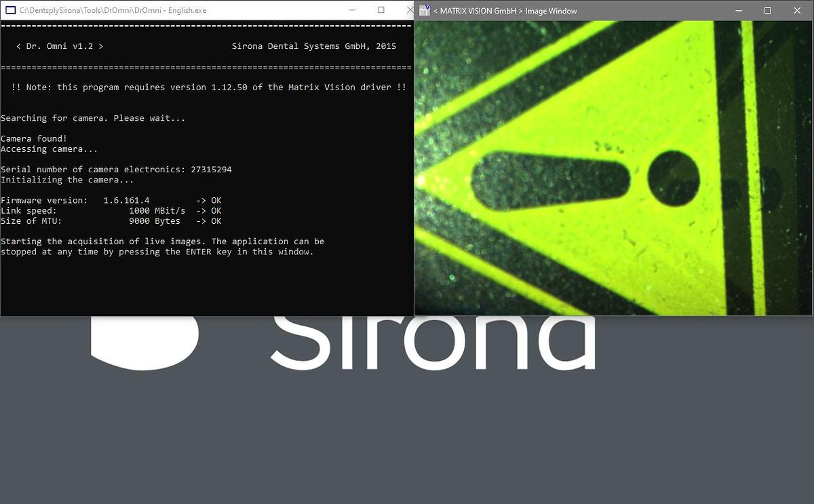The image size is (814, 504).
Task: Close the MATRIX VISION Image Window
Action: (797, 10)
